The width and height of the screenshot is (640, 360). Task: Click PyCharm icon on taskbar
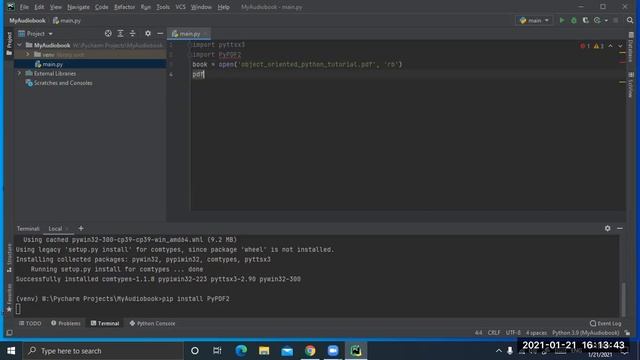tap(356, 351)
